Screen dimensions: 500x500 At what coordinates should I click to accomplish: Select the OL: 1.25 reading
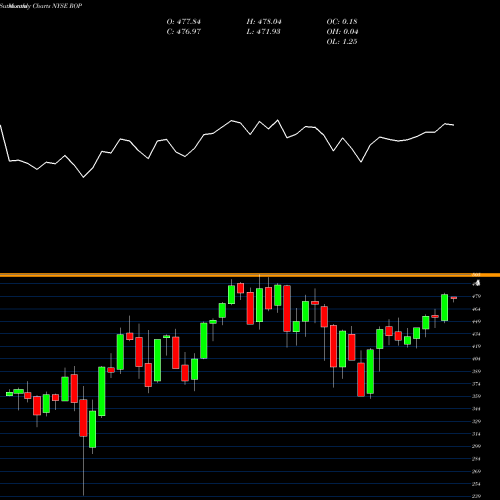point(342,42)
